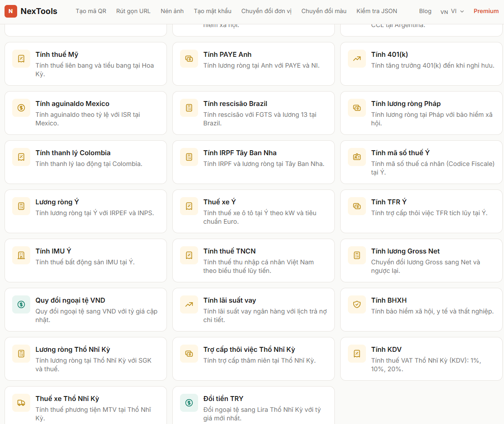Click the NexTools logo icon
Screen dimensions: 504x424
11,11
